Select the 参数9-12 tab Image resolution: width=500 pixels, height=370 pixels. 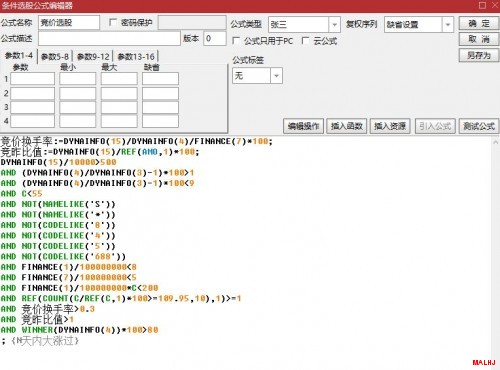click(x=93, y=57)
